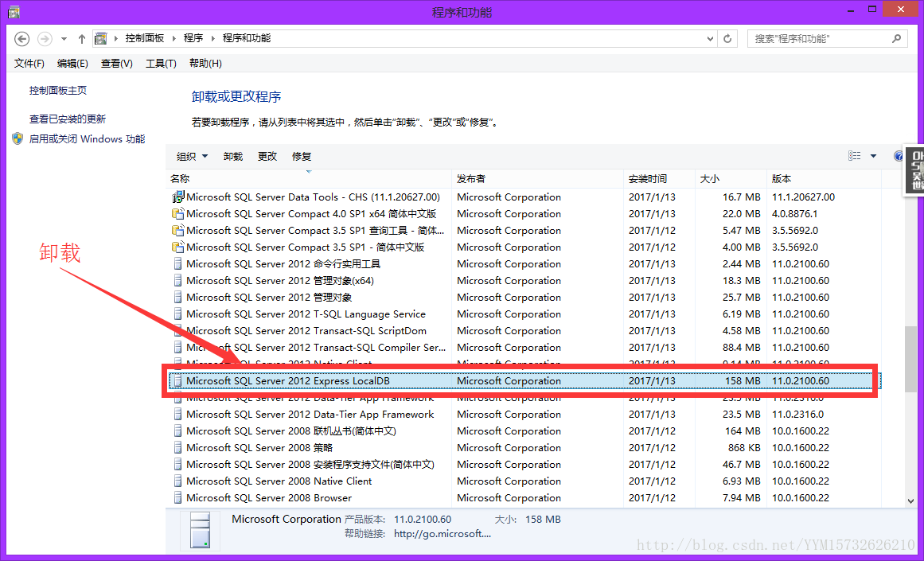Screen dimensions: 924x561
Task: Sort list by 版本 column header
Action: tap(824, 178)
